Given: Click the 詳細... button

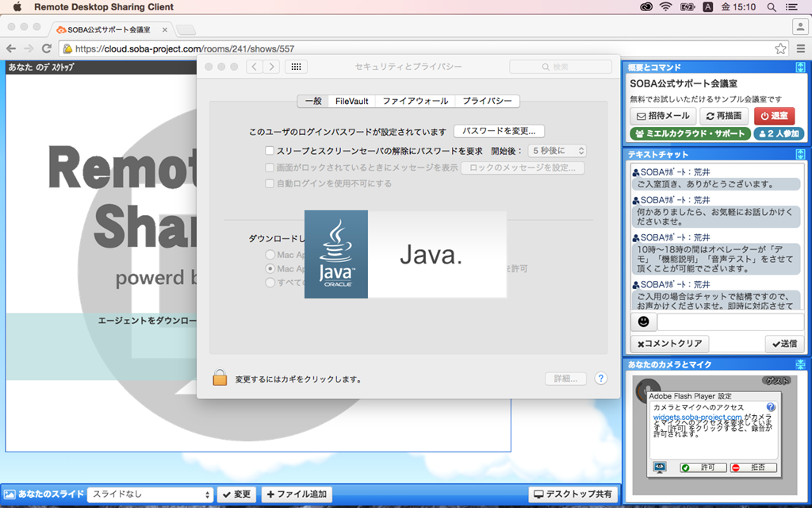Looking at the screenshot, I should (x=565, y=379).
